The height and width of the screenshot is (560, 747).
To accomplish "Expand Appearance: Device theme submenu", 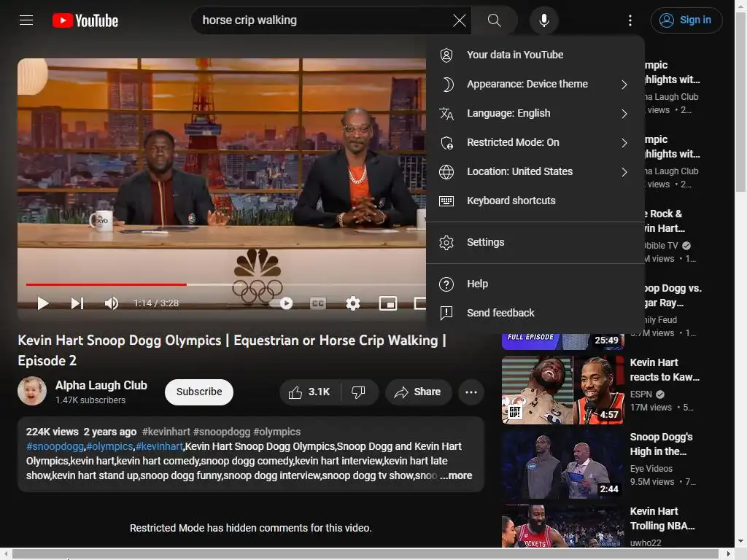I will click(535, 85).
